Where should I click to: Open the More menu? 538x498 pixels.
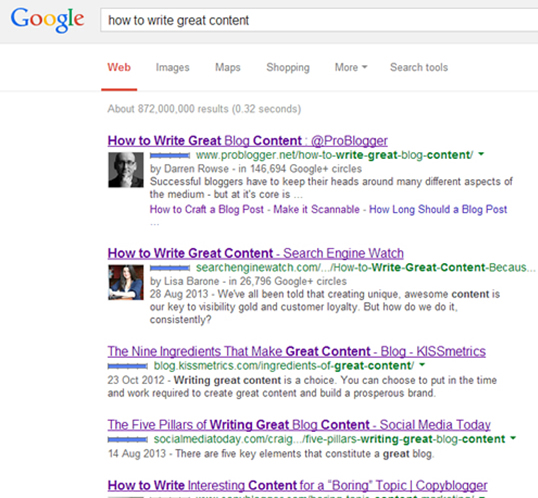tap(351, 67)
